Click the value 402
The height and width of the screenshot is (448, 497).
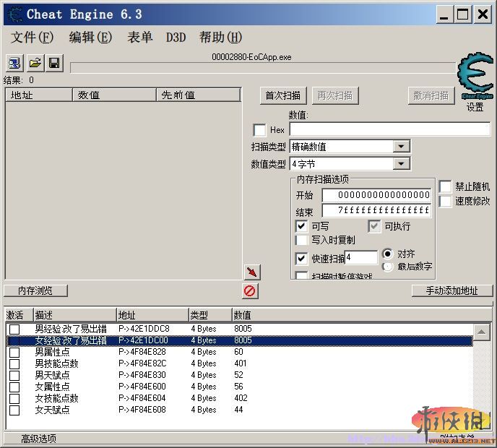(241, 398)
